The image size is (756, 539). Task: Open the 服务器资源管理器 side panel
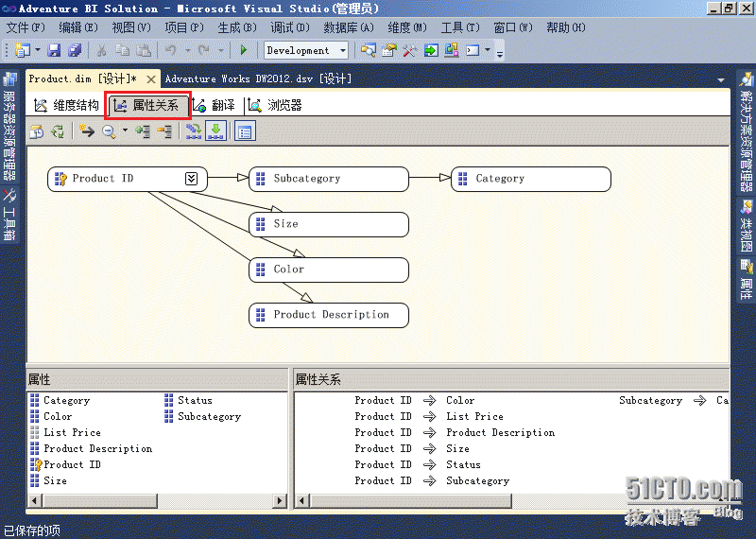click(x=9, y=127)
